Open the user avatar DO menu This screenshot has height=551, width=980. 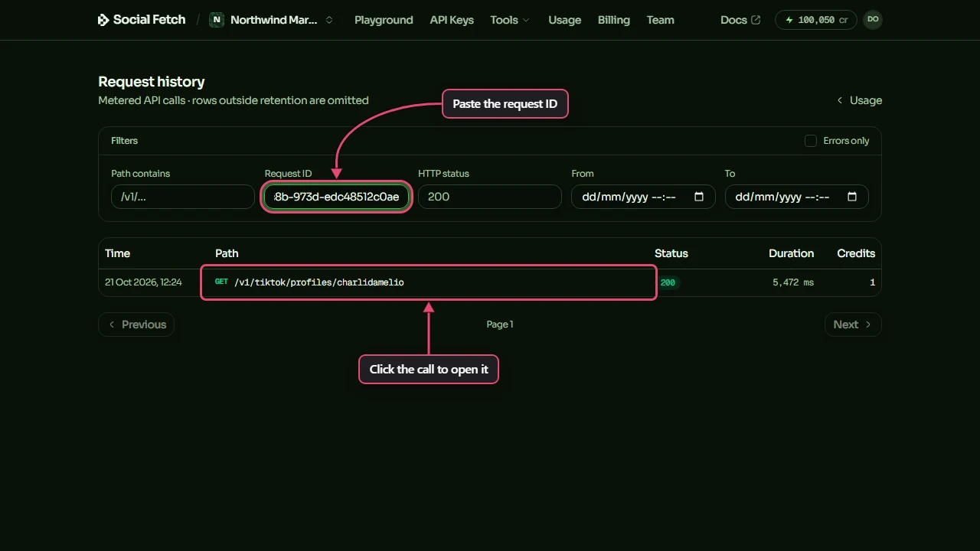click(873, 20)
